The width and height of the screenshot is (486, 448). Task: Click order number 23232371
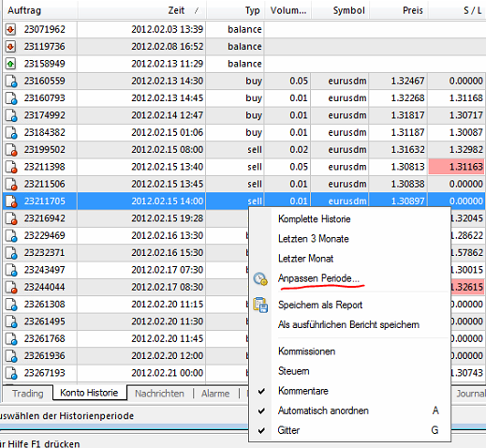45,253
